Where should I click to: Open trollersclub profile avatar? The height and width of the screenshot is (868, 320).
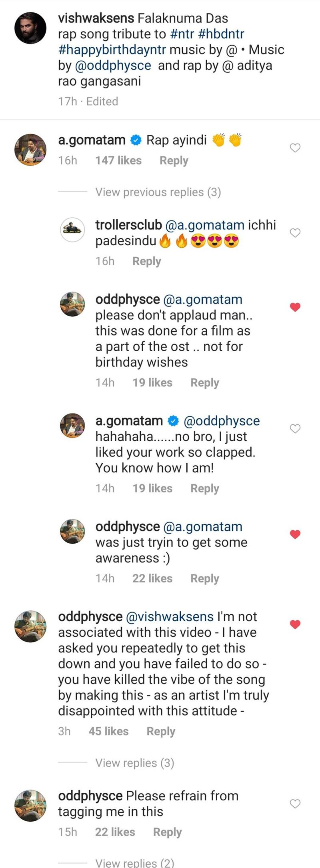[x=72, y=230]
